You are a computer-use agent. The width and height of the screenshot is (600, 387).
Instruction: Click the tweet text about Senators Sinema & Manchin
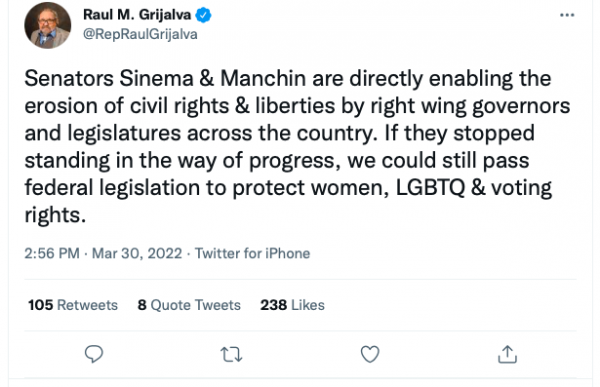pyautogui.click(x=297, y=147)
